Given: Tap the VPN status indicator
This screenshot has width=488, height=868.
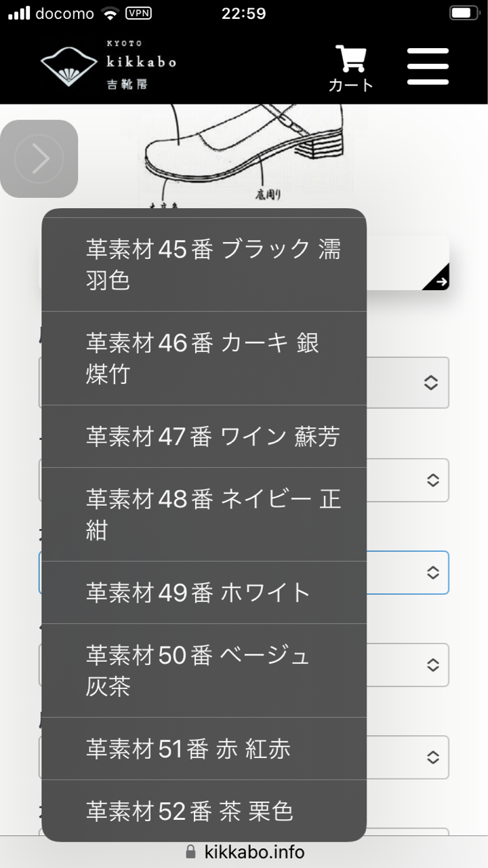Looking at the screenshot, I should pyautogui.click(x=138, y=13).
